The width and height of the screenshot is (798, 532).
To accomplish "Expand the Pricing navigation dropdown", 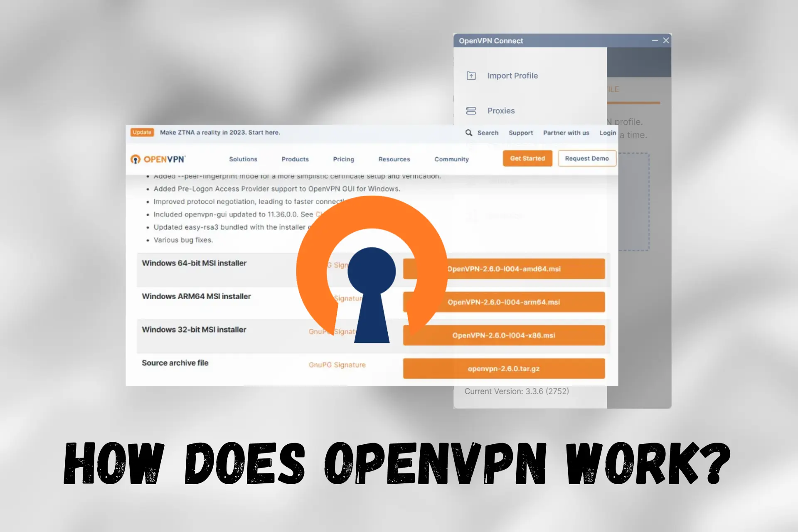I will click(x=343, y=158).
